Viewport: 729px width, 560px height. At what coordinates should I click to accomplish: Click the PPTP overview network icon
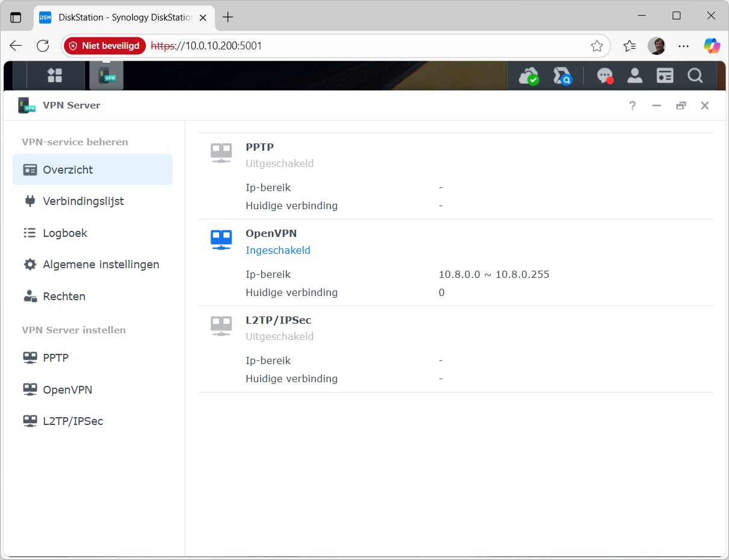(221, 153)
